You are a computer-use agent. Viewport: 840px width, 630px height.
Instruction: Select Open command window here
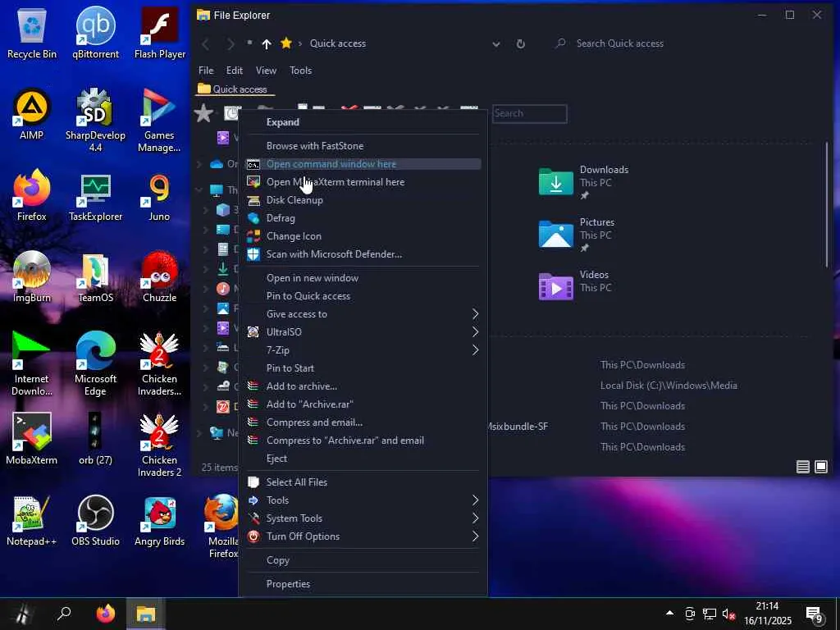[x=363, y=164]
